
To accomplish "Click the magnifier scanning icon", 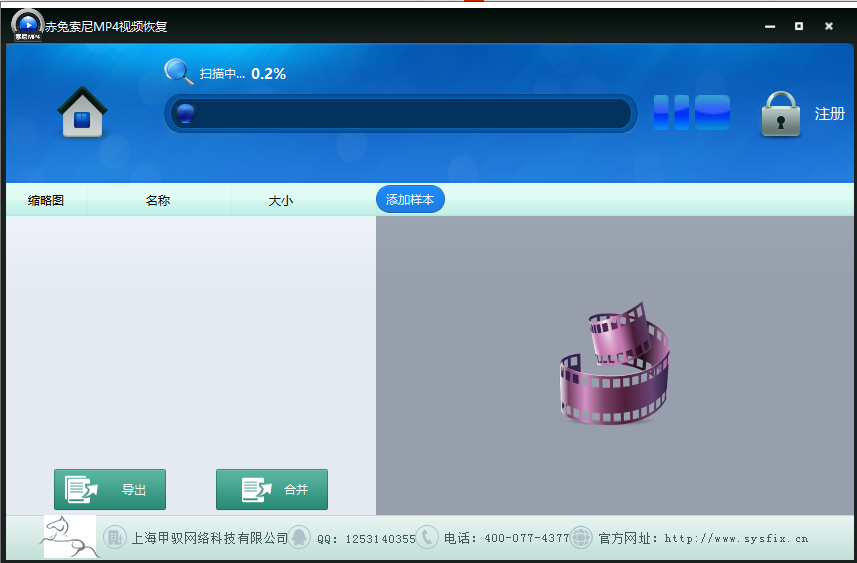I will pyautogui.click(x=179, y=72).
